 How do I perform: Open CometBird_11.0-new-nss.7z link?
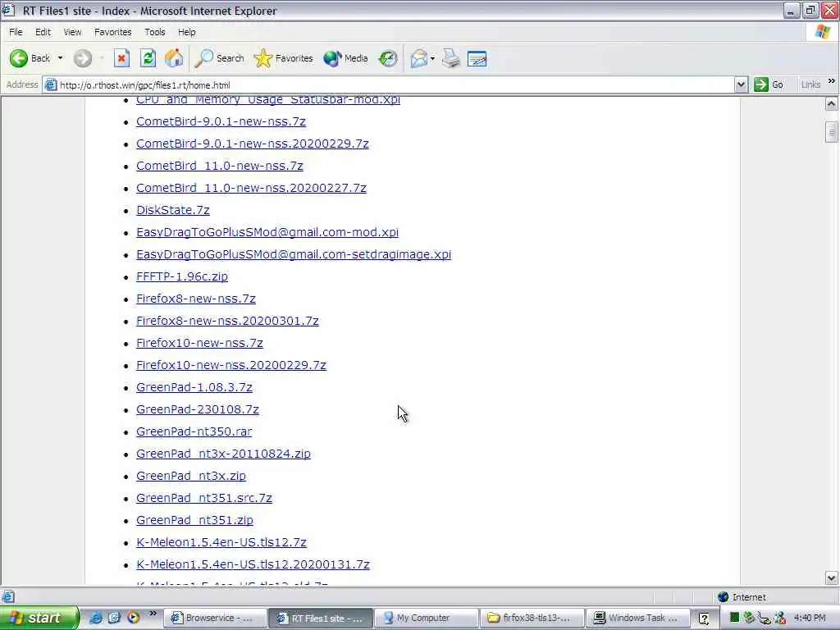point(220,166)
